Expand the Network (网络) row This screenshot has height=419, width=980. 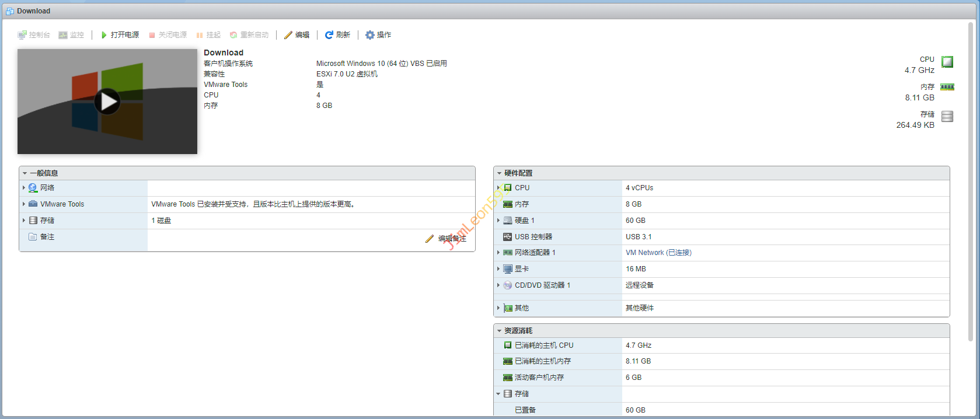[24, 188]
